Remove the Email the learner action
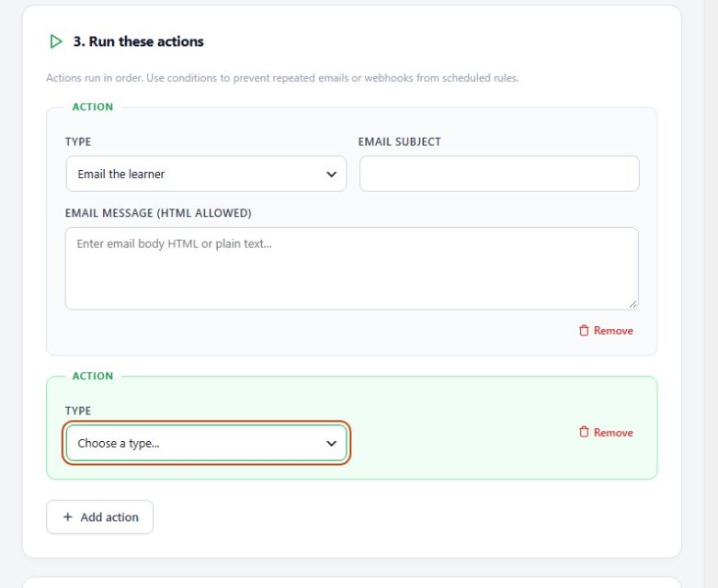This screenshot has height=588, width=718. click(x=606, y=331)
